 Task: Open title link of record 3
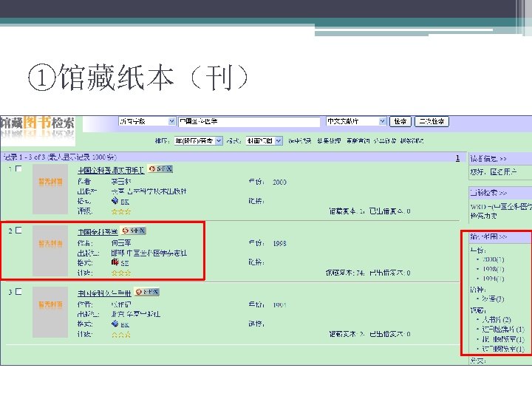point(104,293)
